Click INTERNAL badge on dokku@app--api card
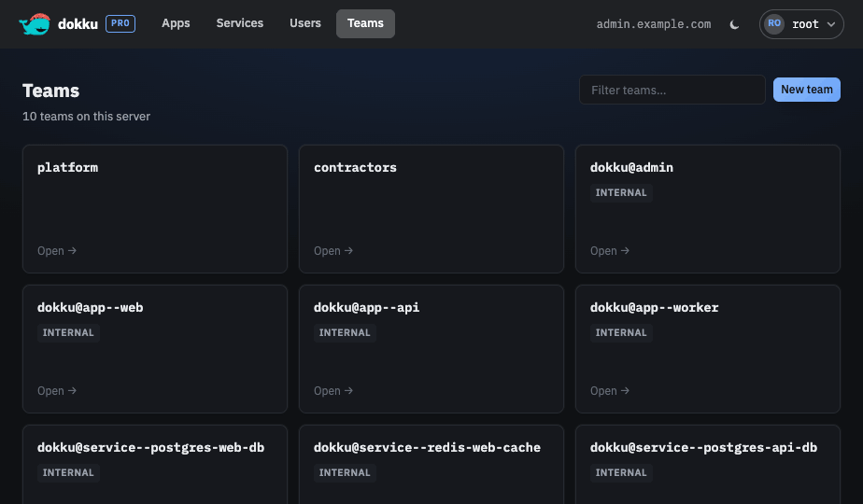The height and width of the screenshot is (504, 863). [x=345, y=332]
